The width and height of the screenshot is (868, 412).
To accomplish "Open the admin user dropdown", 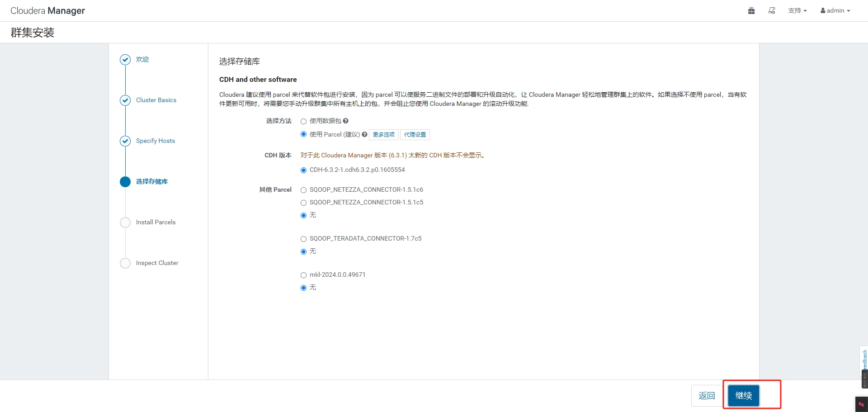I will point(835,10).
